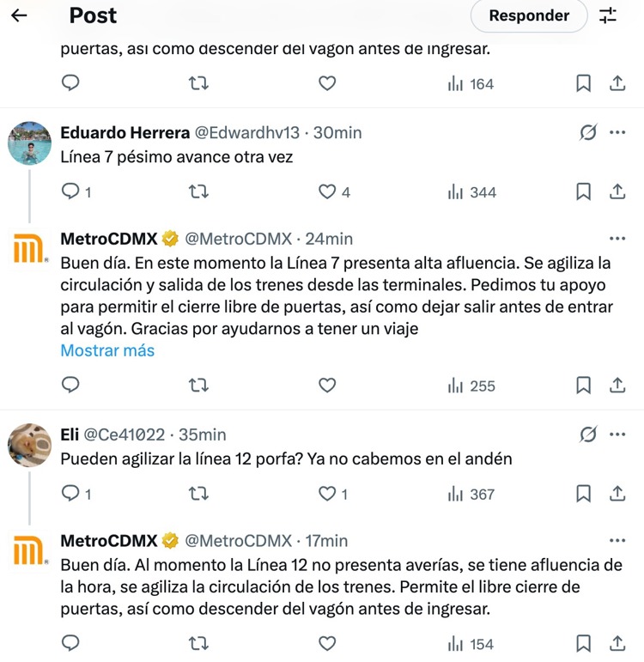Expand MetroCDMX reply with Mostrar más

click(x=107, y=350)
